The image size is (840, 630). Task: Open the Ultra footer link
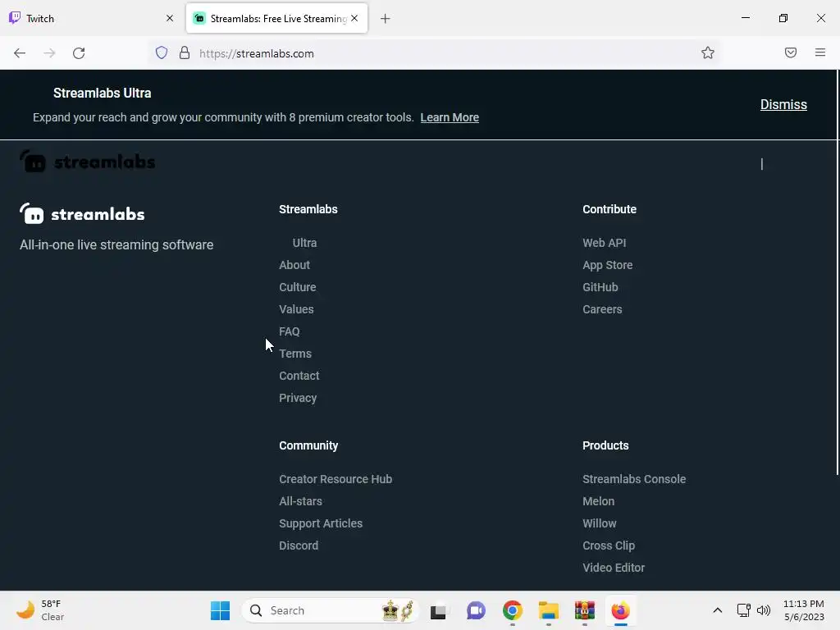(304, 243)
